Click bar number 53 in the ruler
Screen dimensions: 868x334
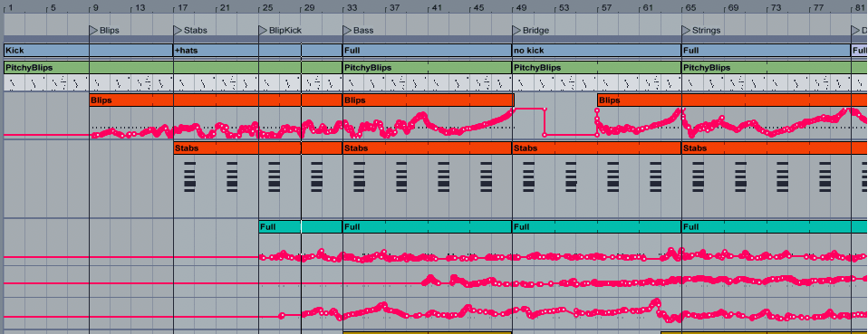tap(564, 8)
